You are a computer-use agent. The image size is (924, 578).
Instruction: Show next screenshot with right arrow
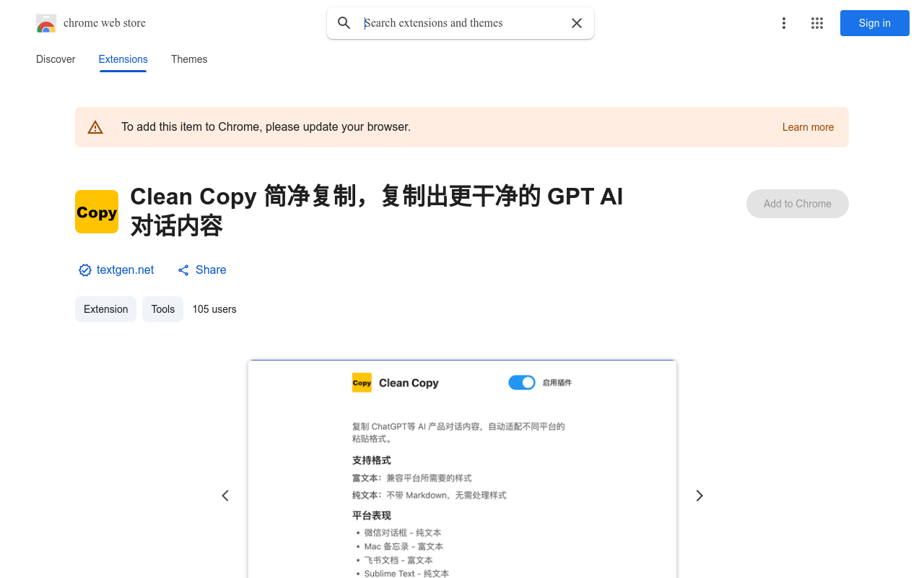699,496
